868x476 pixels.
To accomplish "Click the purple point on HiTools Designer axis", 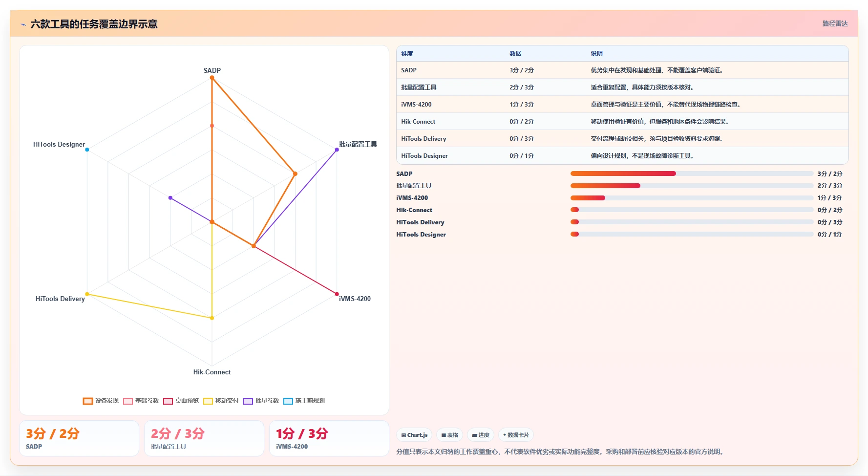I will [x=170, y=198].
